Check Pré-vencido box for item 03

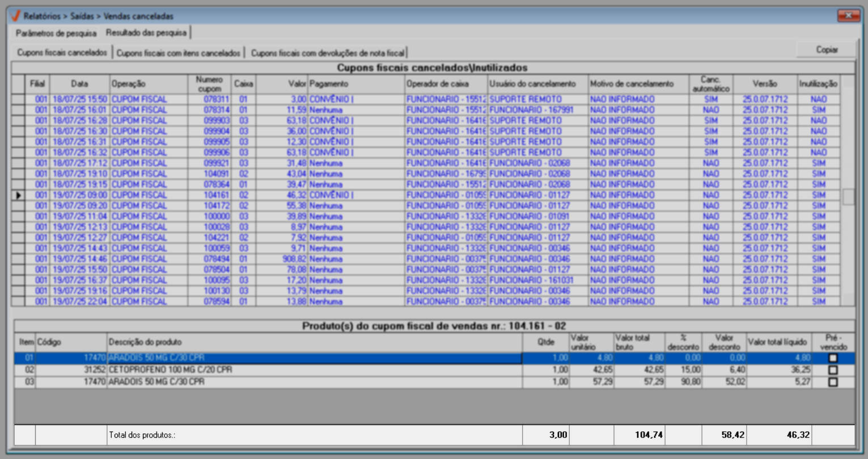(832, 382)
